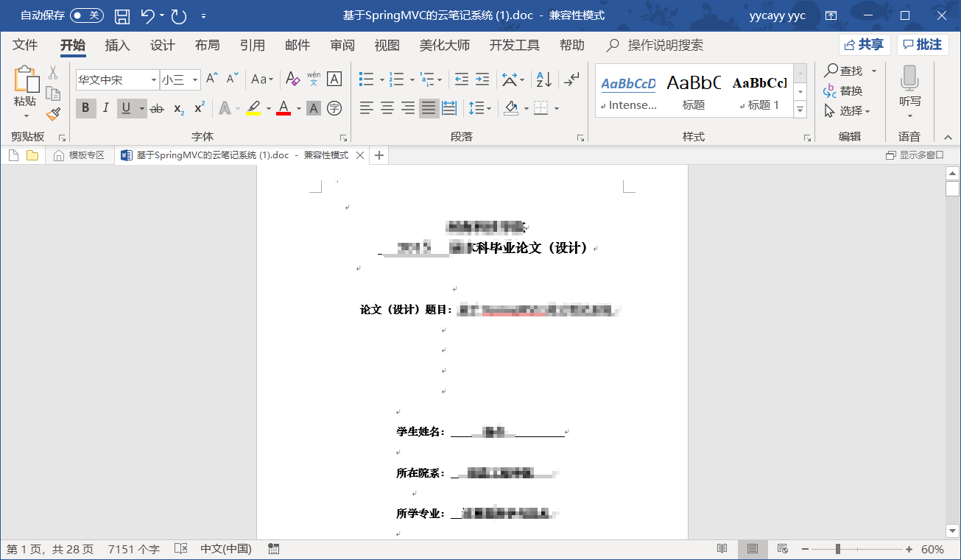Open bullet list dropdown
Image resolution: width=961 pixels, height=560 pixels.
(382, 79)
